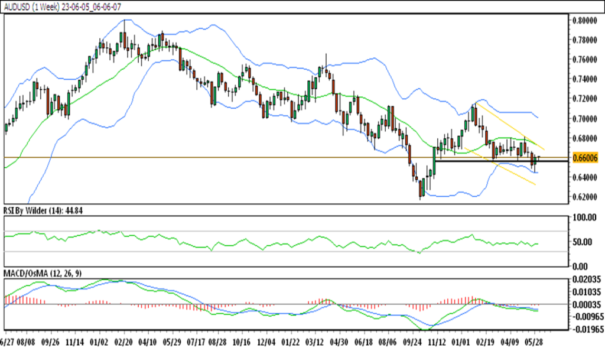Click the 09/26 date axis label
Image resolution: width=605 pixels, height=364 pixels.
click(50, 343)
